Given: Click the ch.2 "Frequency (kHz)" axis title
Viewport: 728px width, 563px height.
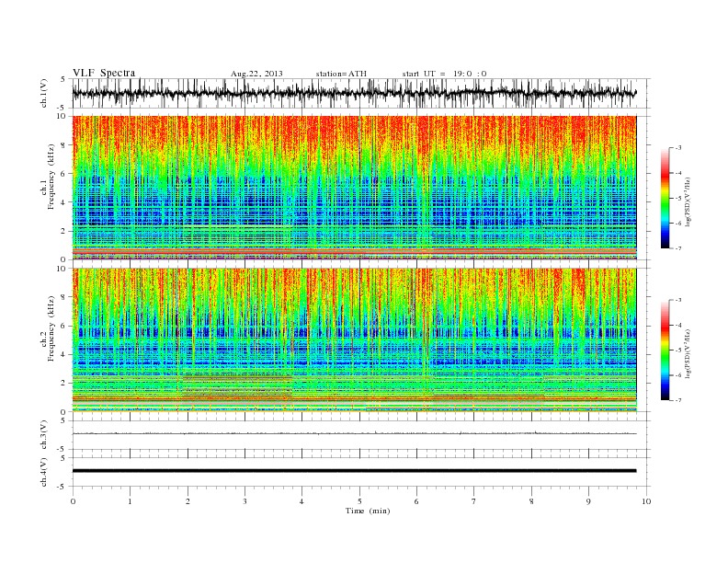Looking at the screenshot, I should pyautogui.click(x=51, y=327).
